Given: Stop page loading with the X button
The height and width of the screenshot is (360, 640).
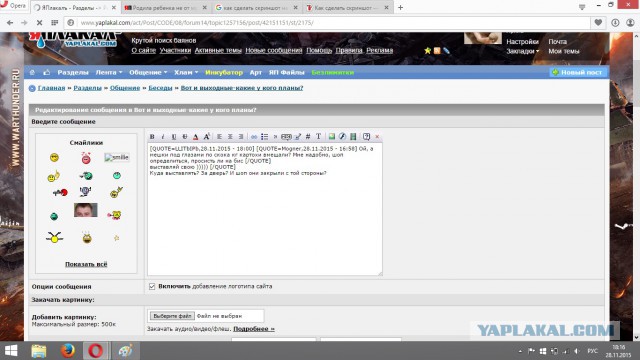Looking at the screenshot, I should [39, 22].
